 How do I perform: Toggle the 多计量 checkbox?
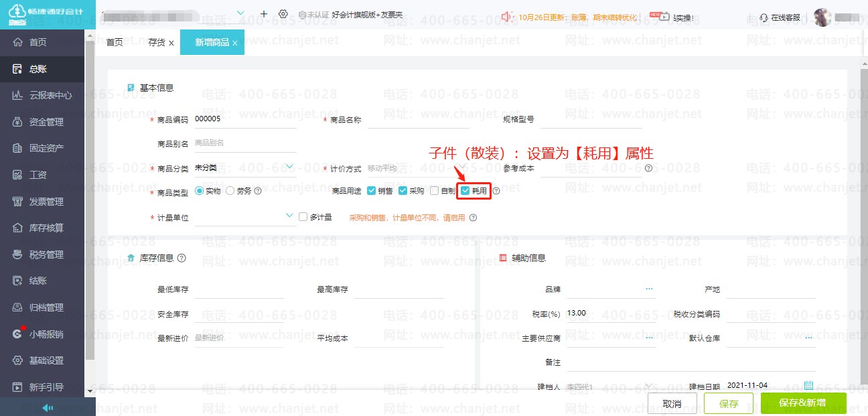click(303, 217)
